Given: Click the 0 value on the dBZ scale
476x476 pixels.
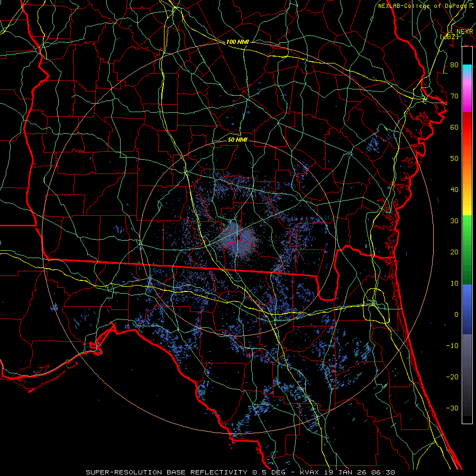Looking at the screenshot, I should (456, 315).
